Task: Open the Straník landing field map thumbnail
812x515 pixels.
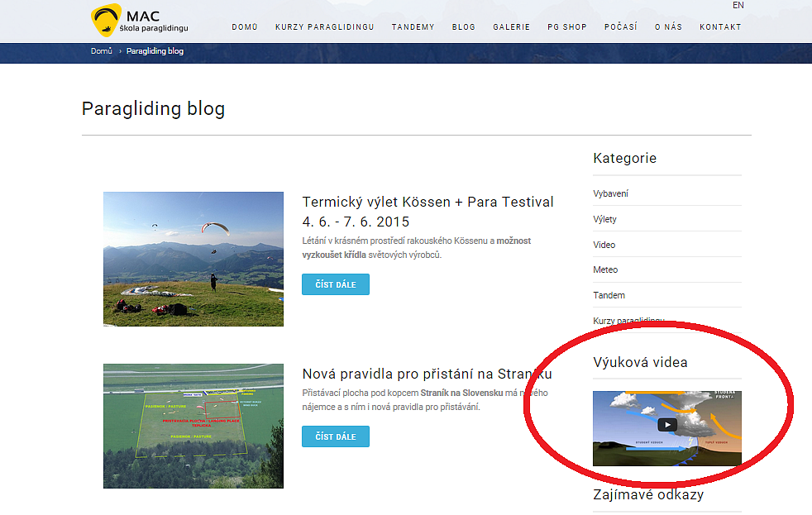Action: 193,426
